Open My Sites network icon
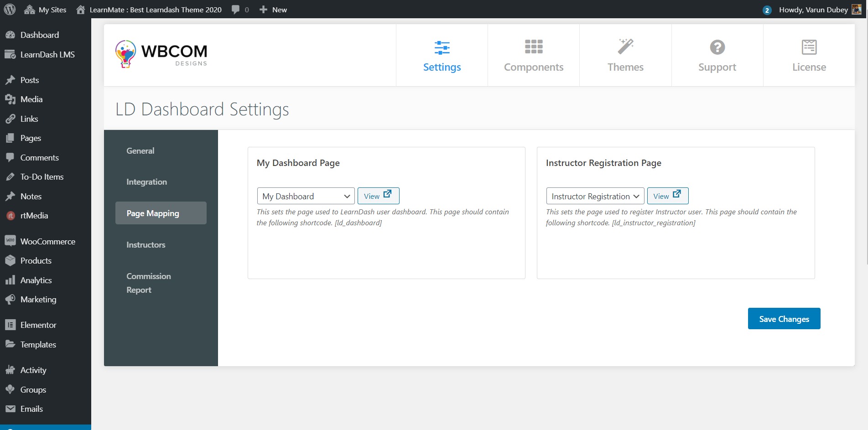Screen dimensions: 868x430 click(30, 10)
